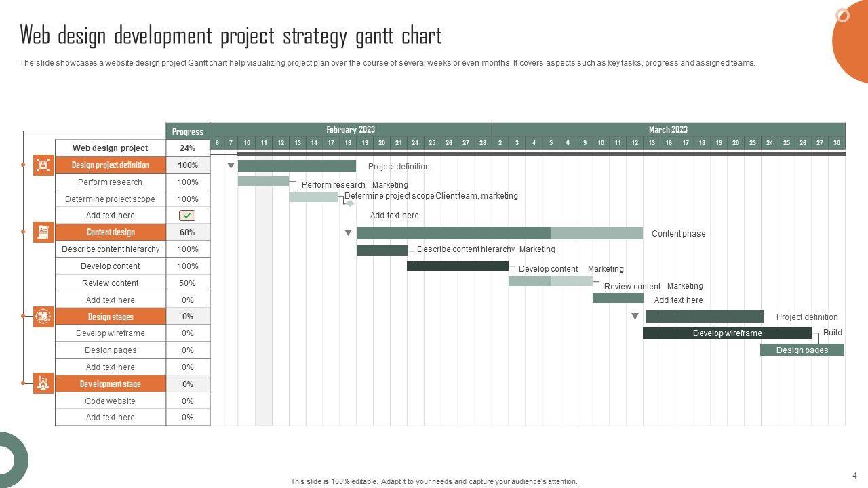Select the Design stages section icon

pyautogui.click(x=43, y=317)
